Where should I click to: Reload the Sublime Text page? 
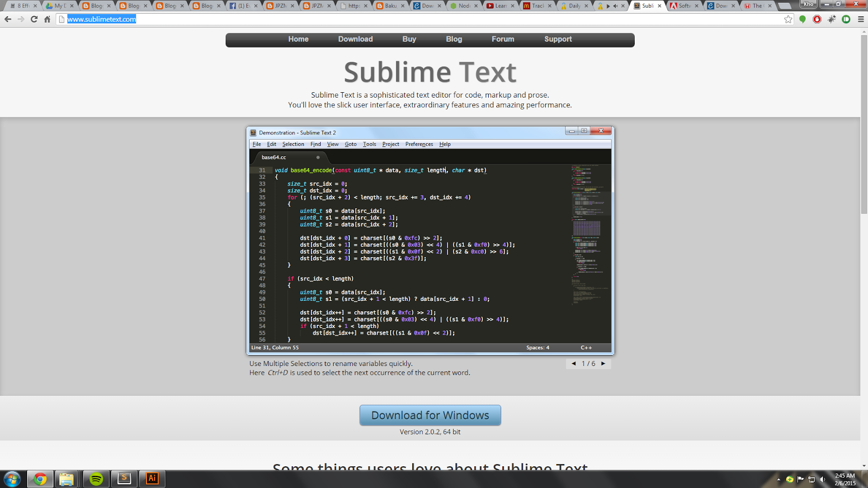[x=34, y=19]
